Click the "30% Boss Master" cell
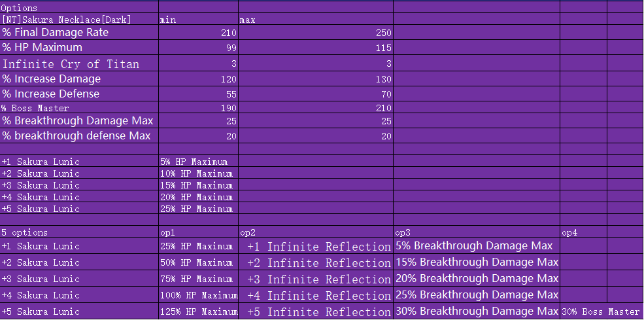The image size is (644, 320). (x=600, y=312)
